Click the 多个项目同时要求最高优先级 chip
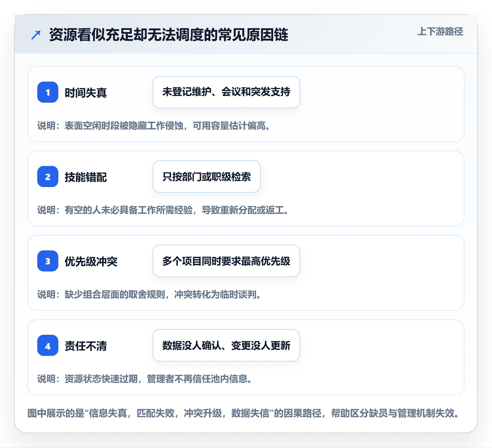492x448 pixels. tap(226, 261)
